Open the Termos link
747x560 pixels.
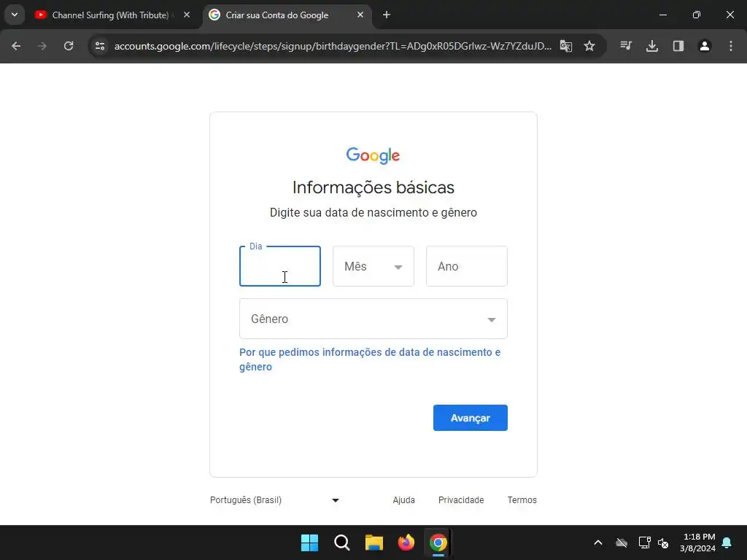coord(522,500)
